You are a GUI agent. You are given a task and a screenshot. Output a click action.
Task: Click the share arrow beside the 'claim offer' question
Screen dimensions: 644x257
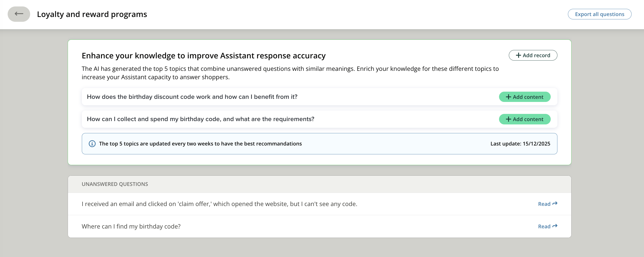555,203
